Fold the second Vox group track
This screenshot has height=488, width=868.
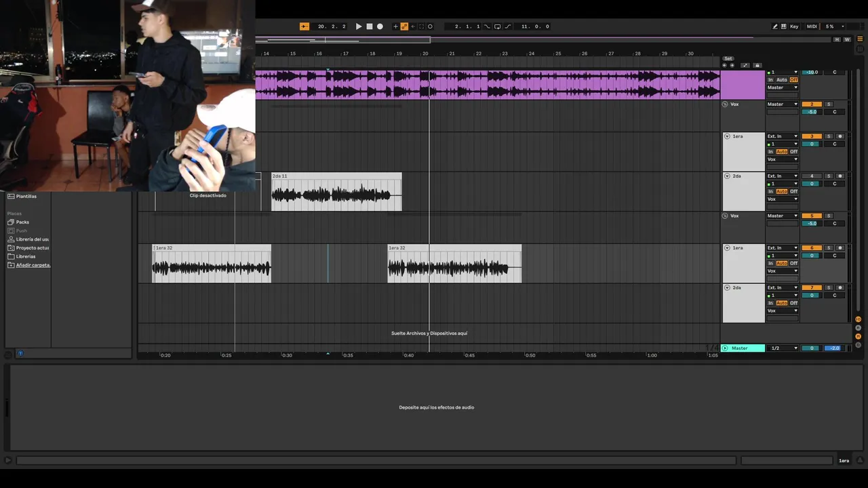click(725, 216)
